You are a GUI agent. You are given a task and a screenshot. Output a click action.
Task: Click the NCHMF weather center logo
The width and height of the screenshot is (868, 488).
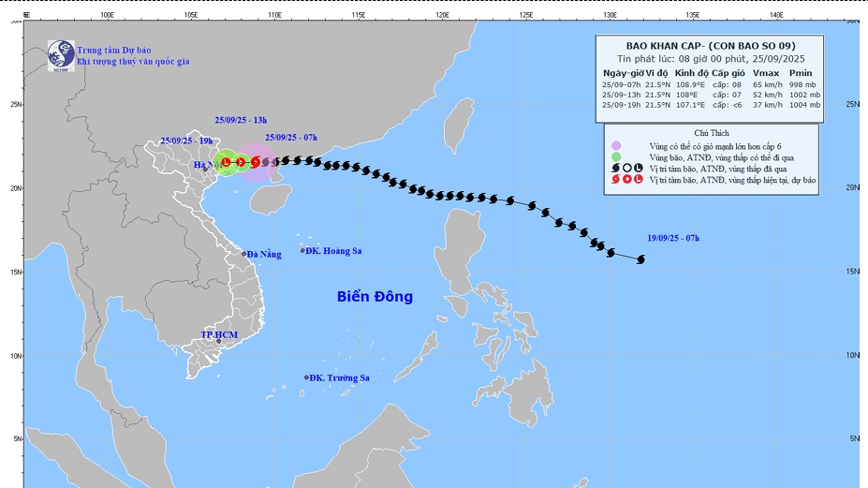(x=62, y=54)
